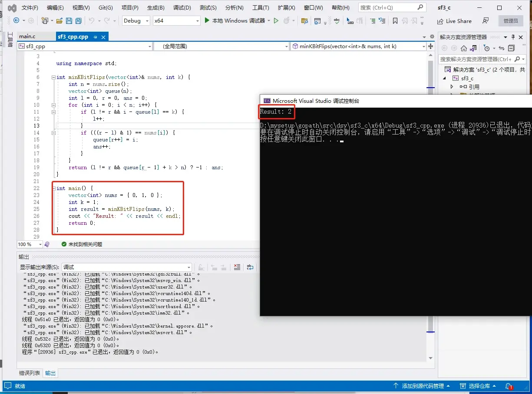This screenshot has width=532, height=394.
Task: Switch views icon in Solution Explorer
Action: coord(474,48)
